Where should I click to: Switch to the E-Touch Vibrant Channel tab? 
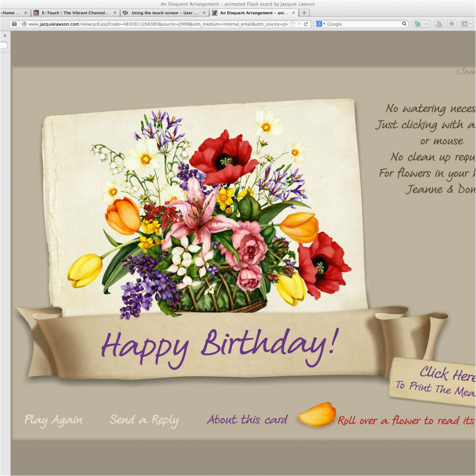click(x=75, y=13)
